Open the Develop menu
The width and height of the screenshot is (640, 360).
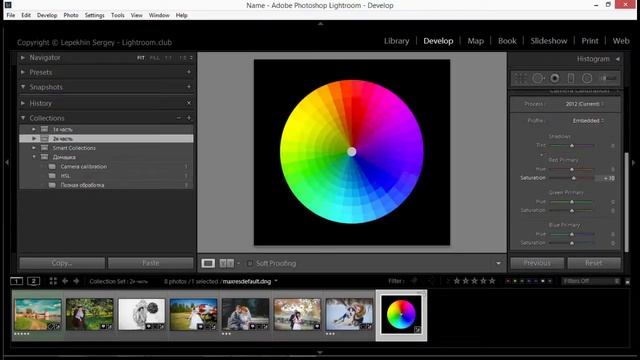point(47,15)
